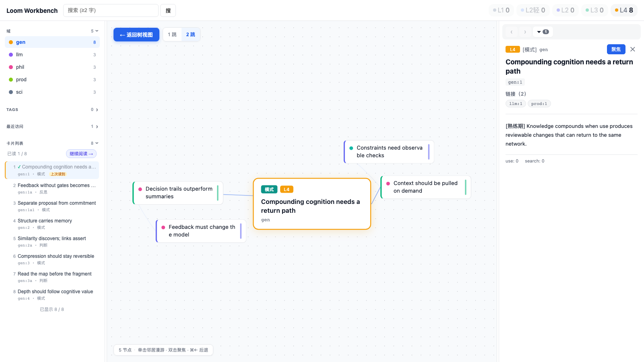
Task: Click the green prod domain dot
Action: click(x=11, y=80)
